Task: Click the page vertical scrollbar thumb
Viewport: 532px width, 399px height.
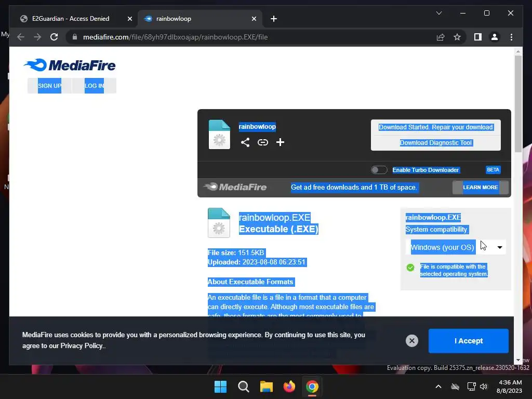Action: (518, 103)
